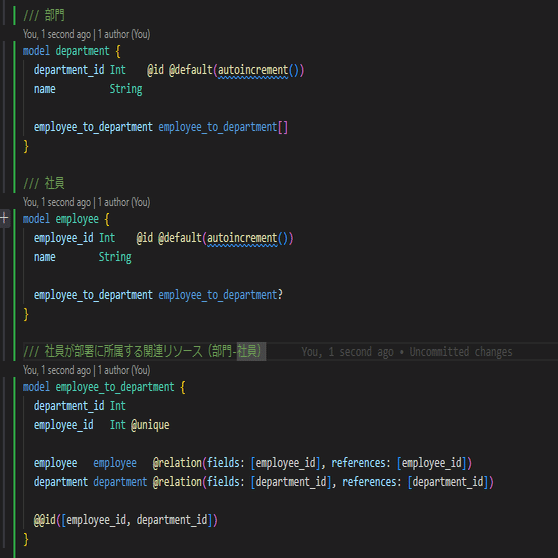Click the @id attribute on department_id
This screenshot has height=558, width=558.
(x=156, y=70)
